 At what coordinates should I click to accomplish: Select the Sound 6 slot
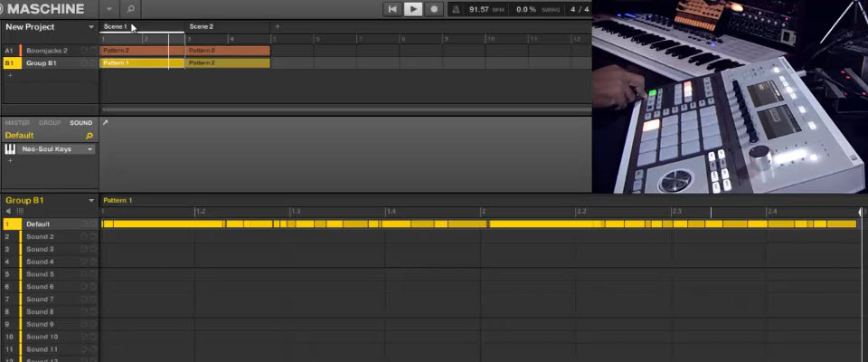[x=49, y=287]
